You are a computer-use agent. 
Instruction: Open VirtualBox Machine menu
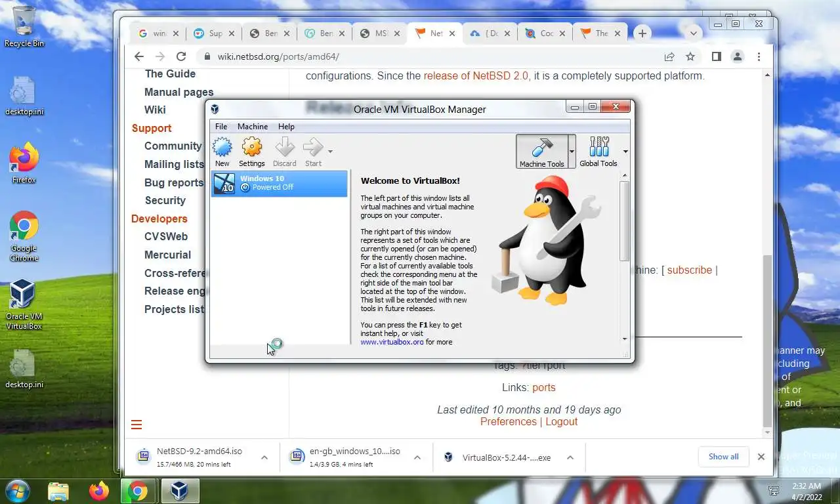253,126
